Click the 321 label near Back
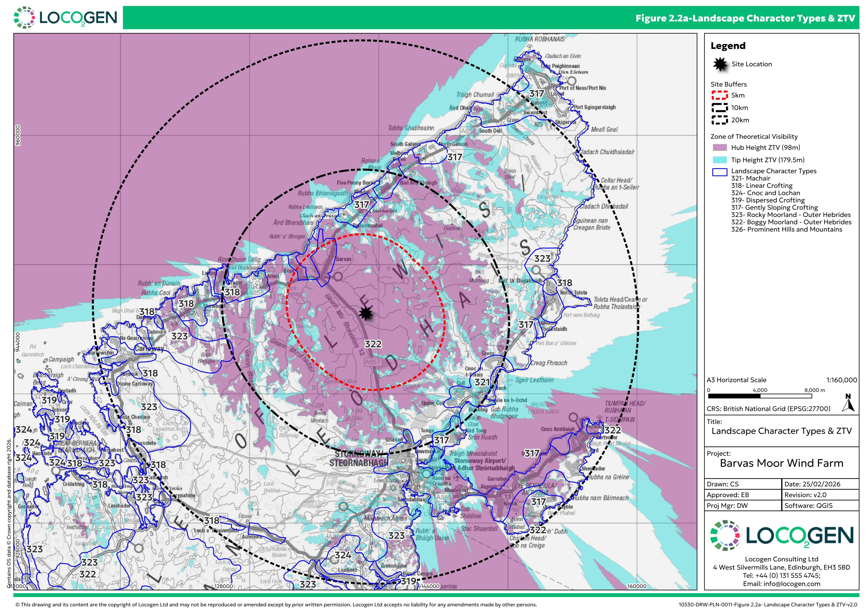868x614 pixels. coord(482,382)
